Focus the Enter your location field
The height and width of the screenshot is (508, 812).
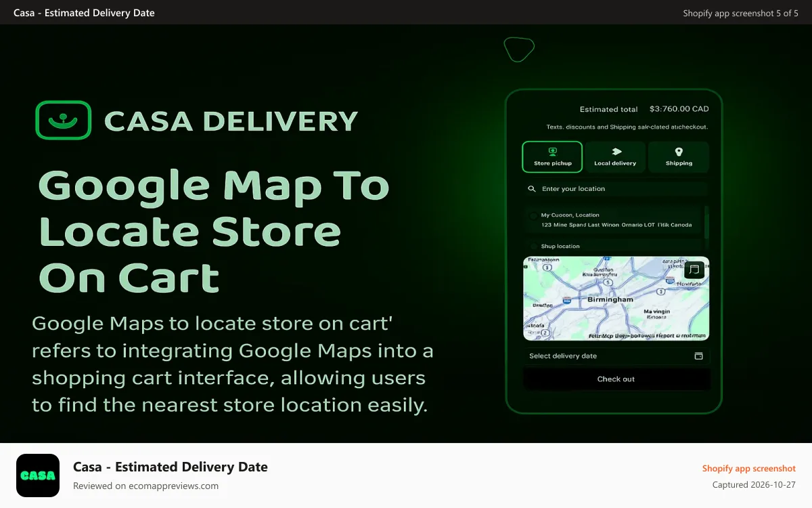tap(616, 189)
